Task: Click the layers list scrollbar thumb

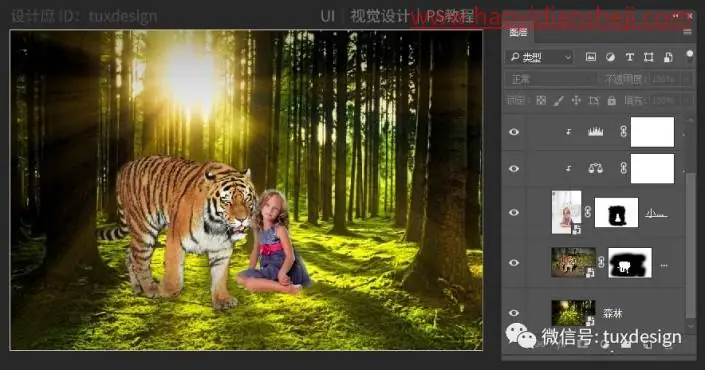Action: (x=691, y=245)
